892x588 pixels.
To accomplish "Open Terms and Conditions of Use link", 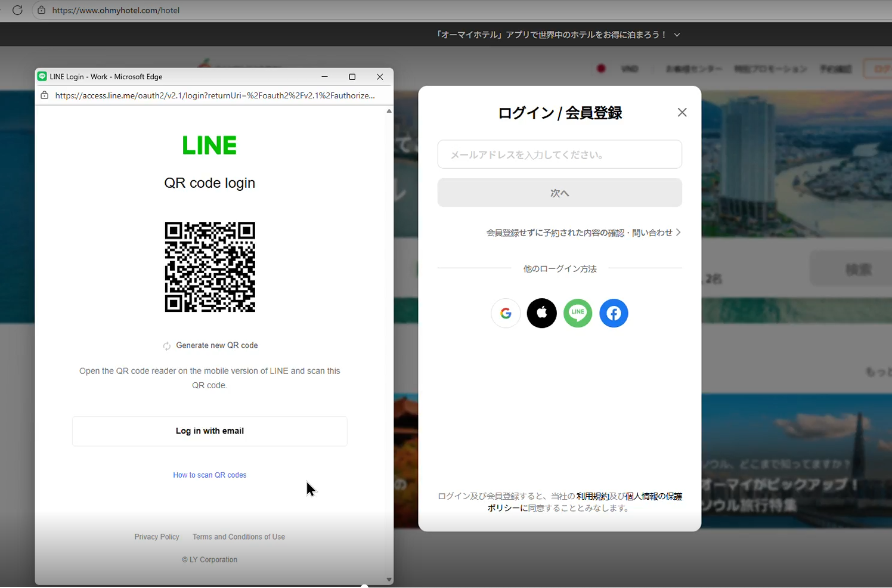I will [239, 537].
